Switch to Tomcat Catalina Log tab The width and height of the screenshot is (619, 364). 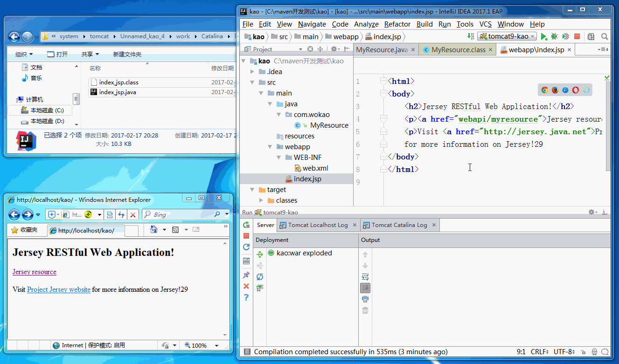(399, 225)
